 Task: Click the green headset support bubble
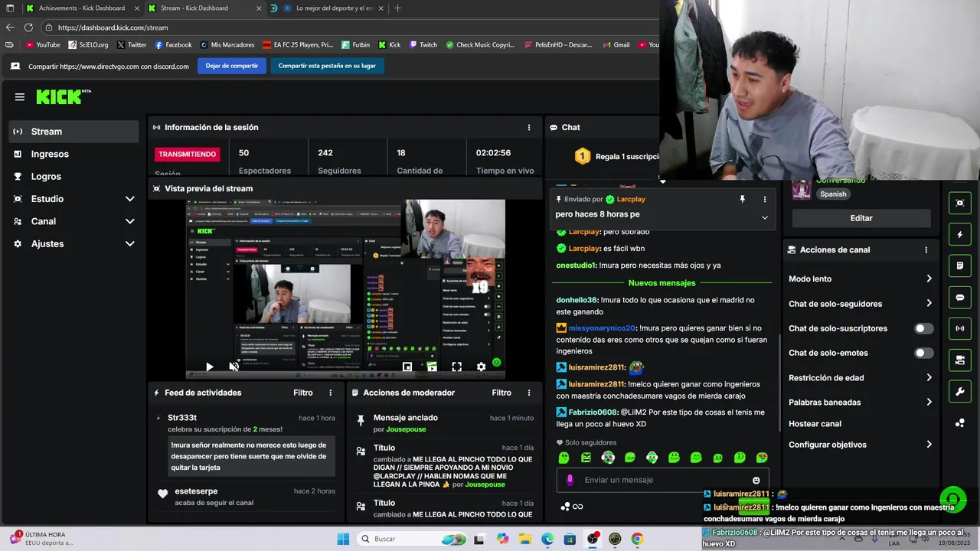coord(953,499)
